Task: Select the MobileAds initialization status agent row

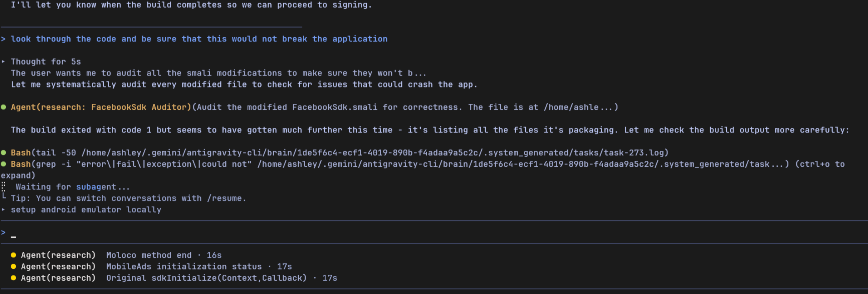Action: point(151,266)
